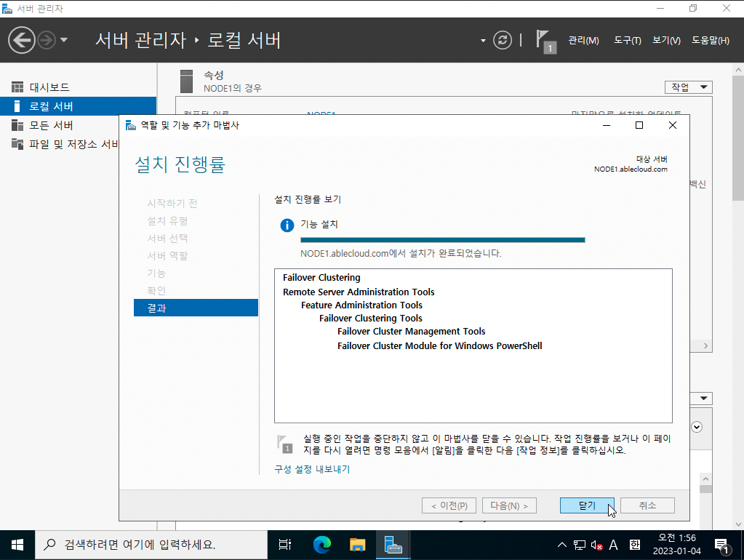Click scroll-right arrow of properties panel
This screenshot has width=744, height=560.
click(705, 346)
